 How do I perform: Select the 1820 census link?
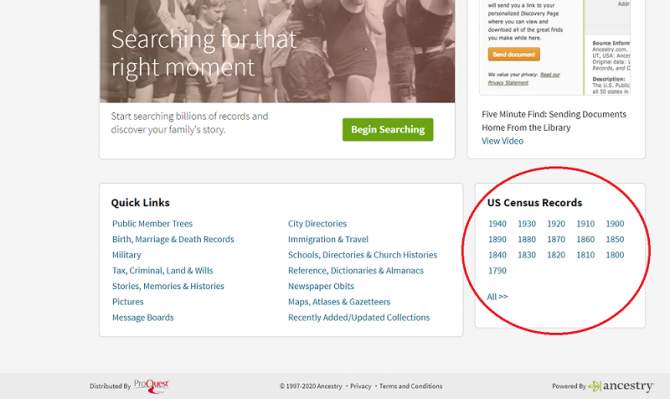[x=556, y=255]
